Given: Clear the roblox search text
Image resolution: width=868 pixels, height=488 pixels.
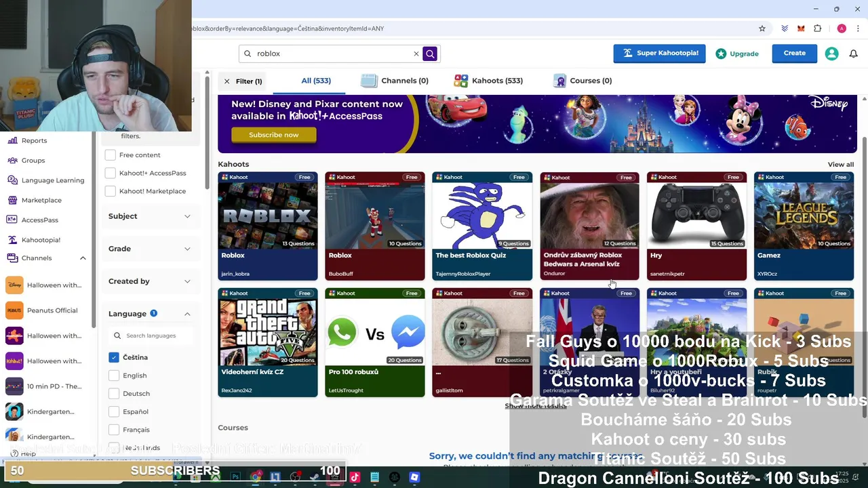Looking at the screenshot, I should pyautogui.click(x=416, y=54).
